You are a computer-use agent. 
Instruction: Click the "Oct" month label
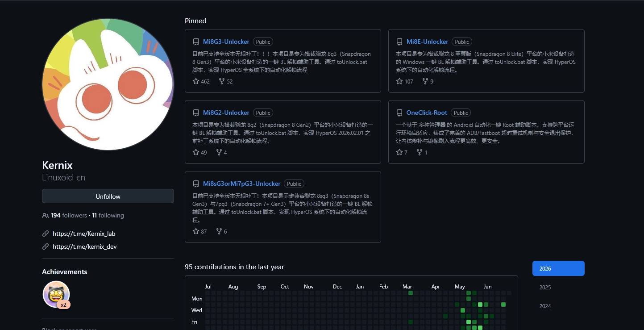point(285,287)
